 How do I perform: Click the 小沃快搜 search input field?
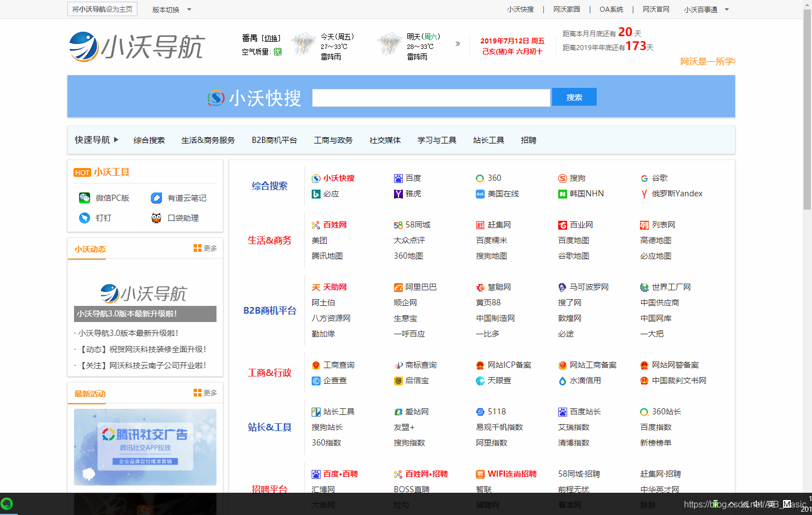[431, 97]
